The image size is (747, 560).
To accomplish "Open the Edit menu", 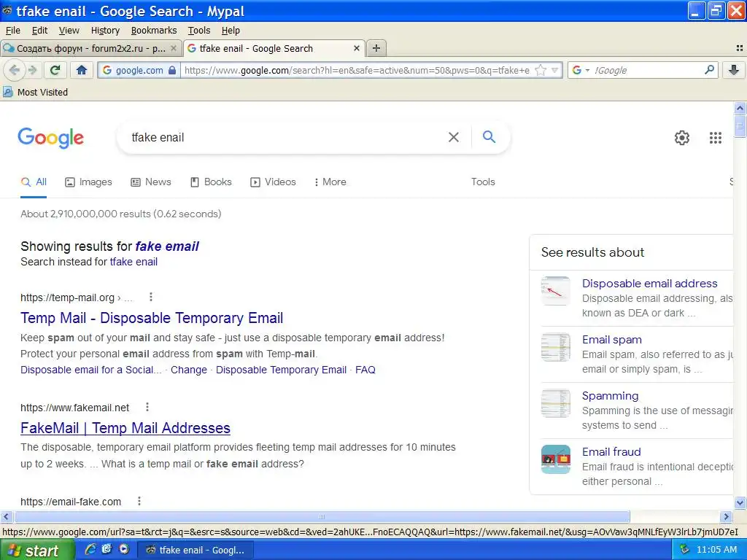I will pos(39,31).
